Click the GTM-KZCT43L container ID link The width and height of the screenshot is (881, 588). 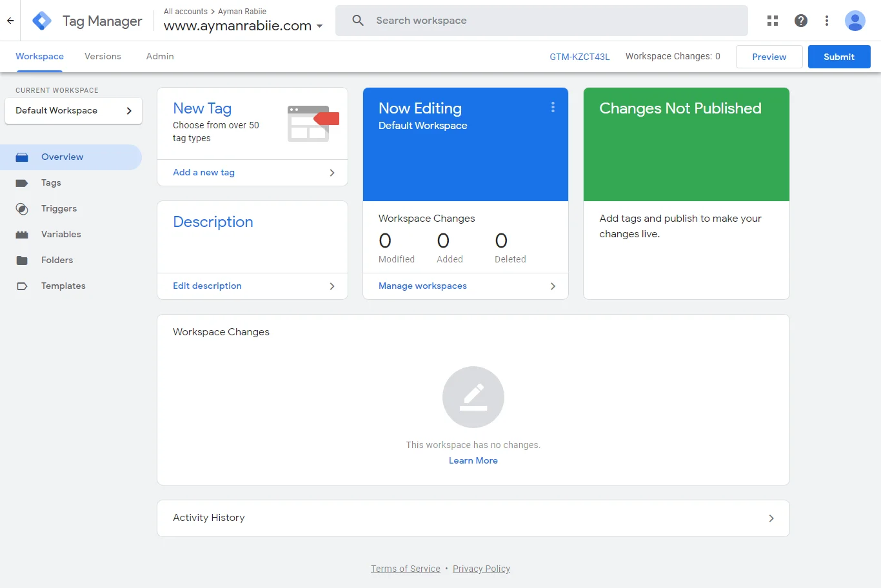[579, 57]
